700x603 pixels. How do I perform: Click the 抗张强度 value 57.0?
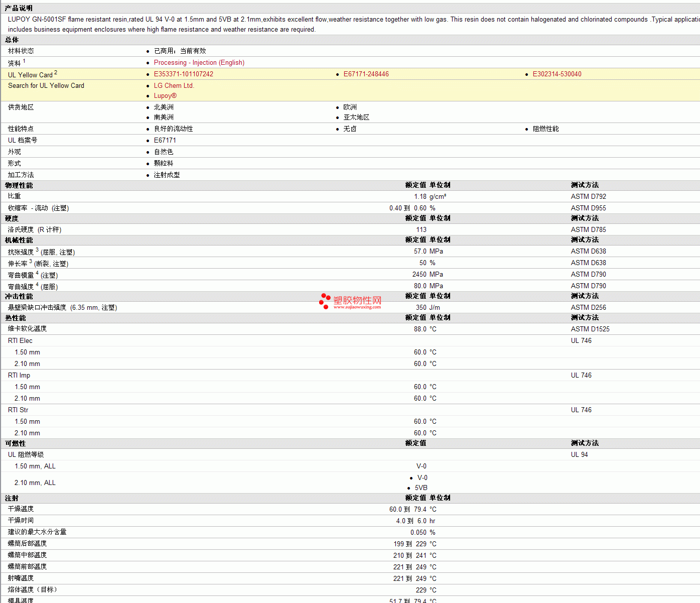click(x=420, y=252)
